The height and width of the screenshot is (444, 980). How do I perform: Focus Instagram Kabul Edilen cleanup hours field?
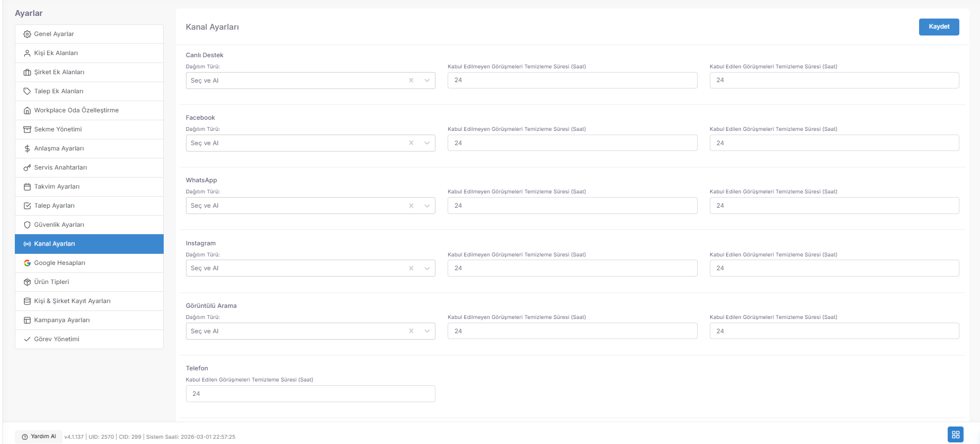[x=834, y=268]
